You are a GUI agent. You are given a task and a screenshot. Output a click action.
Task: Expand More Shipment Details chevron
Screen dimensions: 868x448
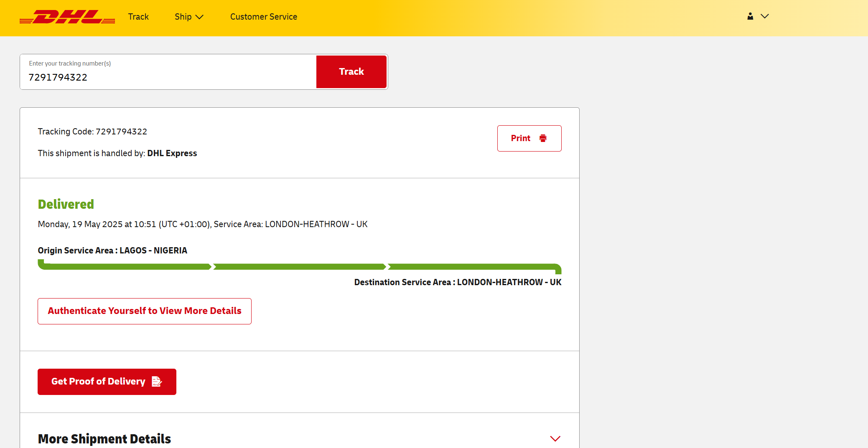click(555, 438)
